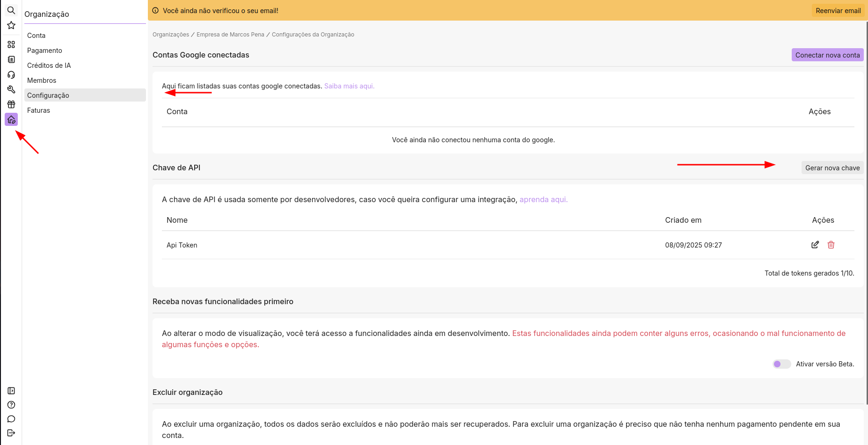Click the Criado em column header

click(x=683, y=220)
